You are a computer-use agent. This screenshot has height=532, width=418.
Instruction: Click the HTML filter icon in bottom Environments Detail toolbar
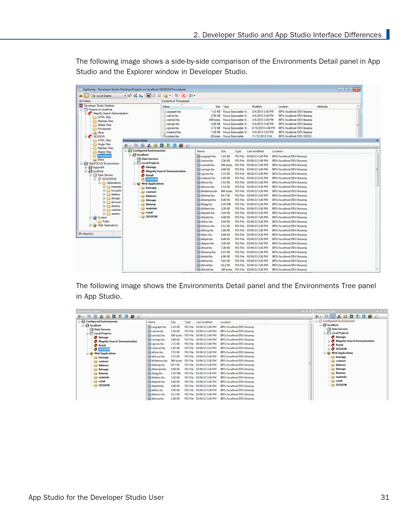pyautogui.click(x=108, y=316)
